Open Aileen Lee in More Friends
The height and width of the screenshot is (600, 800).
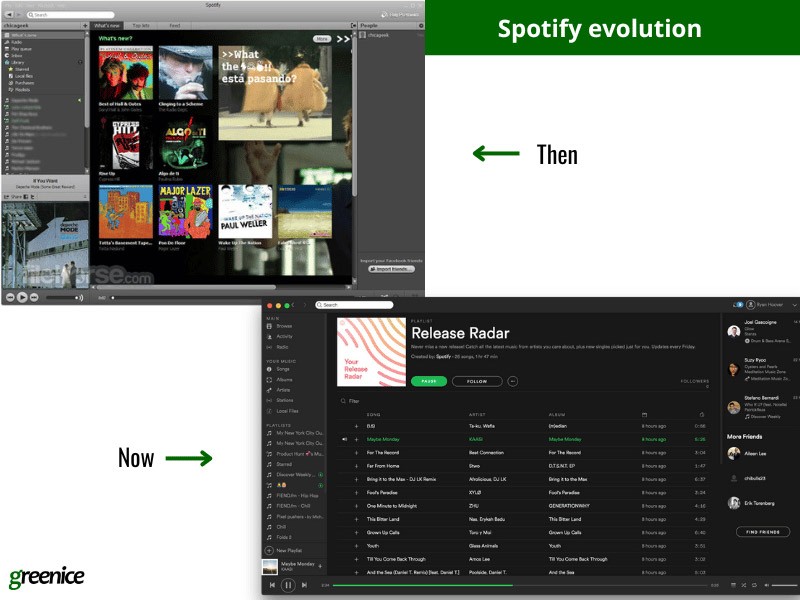click(x=755, y=454)
